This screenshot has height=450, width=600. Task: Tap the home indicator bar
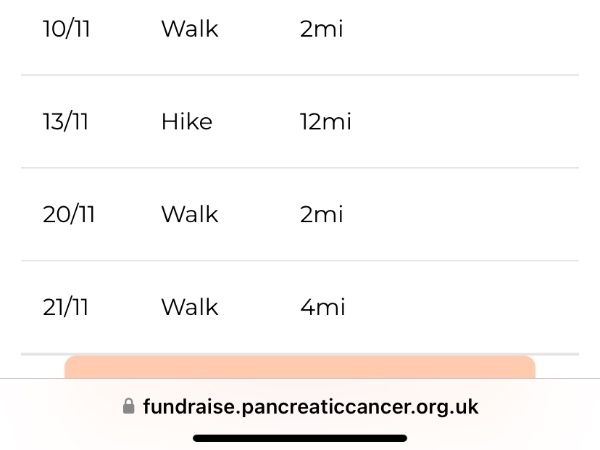300,437
